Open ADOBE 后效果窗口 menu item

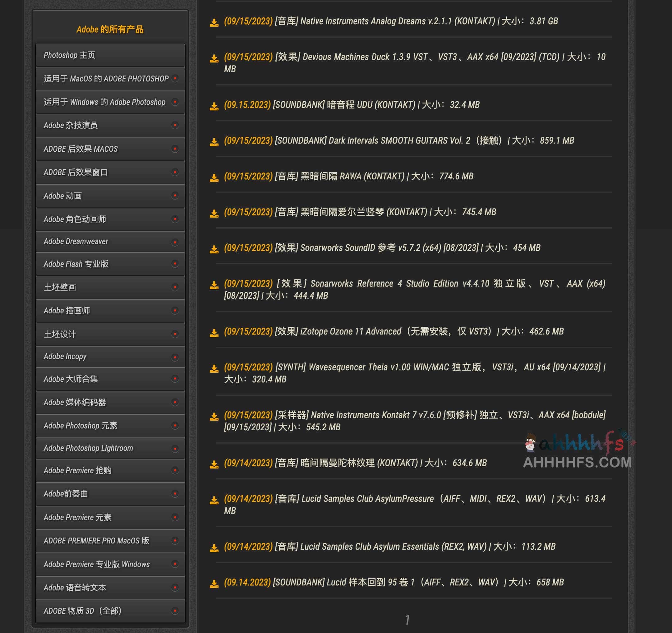110,173
